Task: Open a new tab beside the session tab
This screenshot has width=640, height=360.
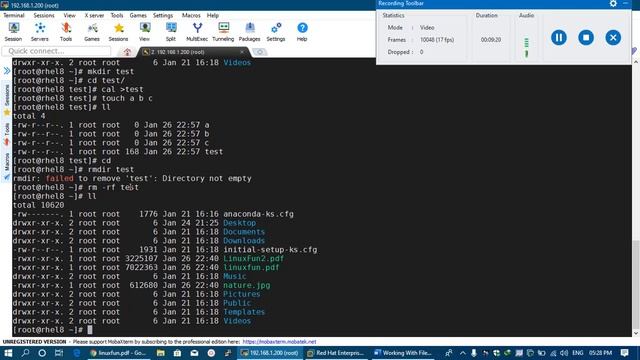Action: pyautogui.click(x=260, y=52)
